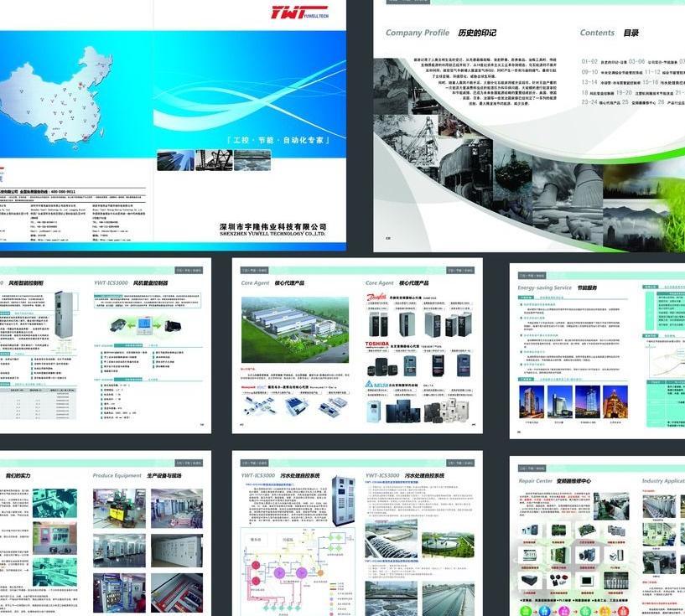Click the red YWT Yuwell Tech logo
This screenshot has width=685, height=616.
(292, 12)
